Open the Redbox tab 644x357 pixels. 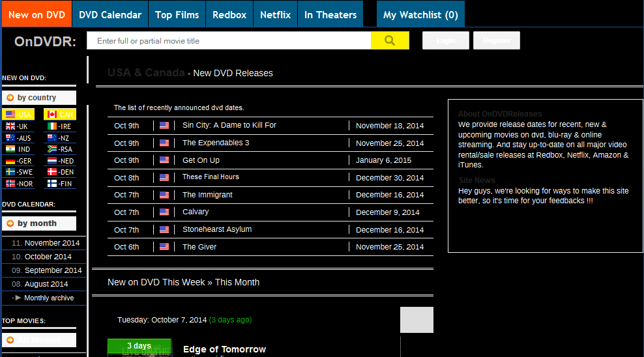pos(229,14)
